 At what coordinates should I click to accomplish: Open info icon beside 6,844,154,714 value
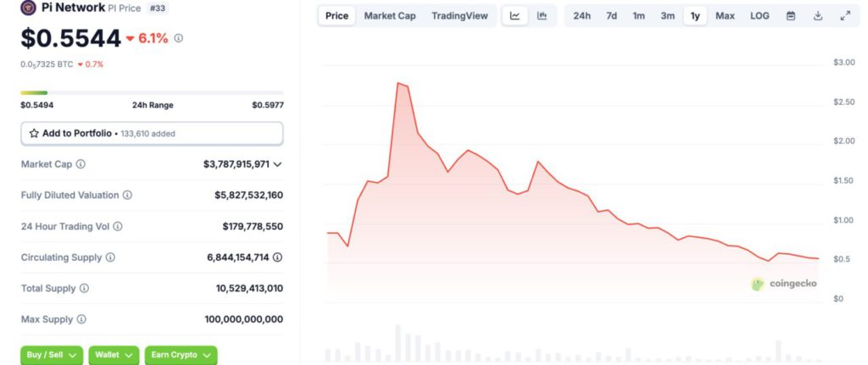tap(278, 257)
